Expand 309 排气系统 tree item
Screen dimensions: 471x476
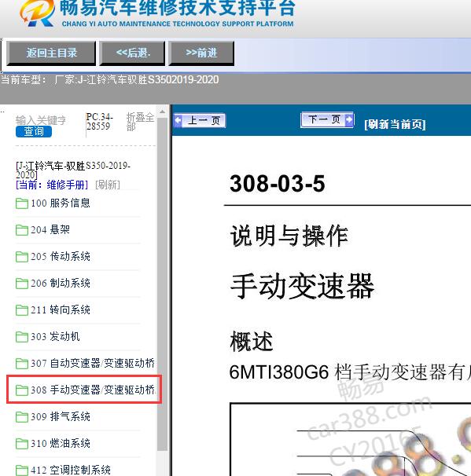click(x=61, y=417)
